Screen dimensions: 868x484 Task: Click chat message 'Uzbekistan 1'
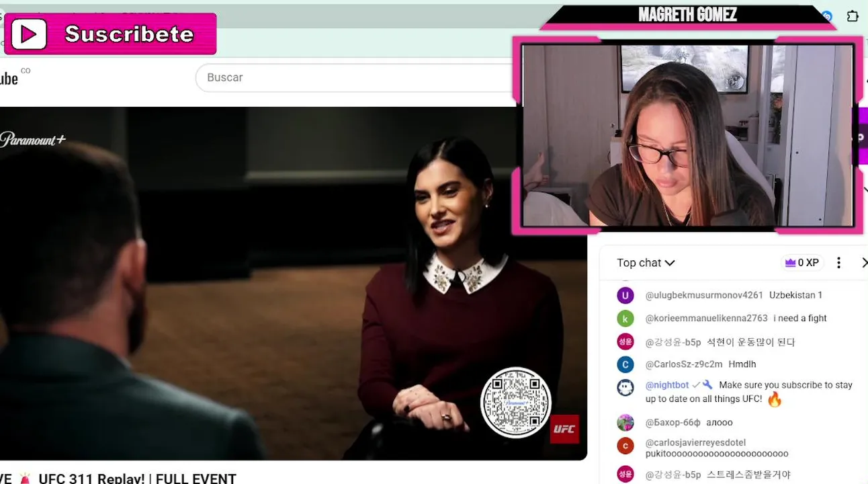(795, 295)
